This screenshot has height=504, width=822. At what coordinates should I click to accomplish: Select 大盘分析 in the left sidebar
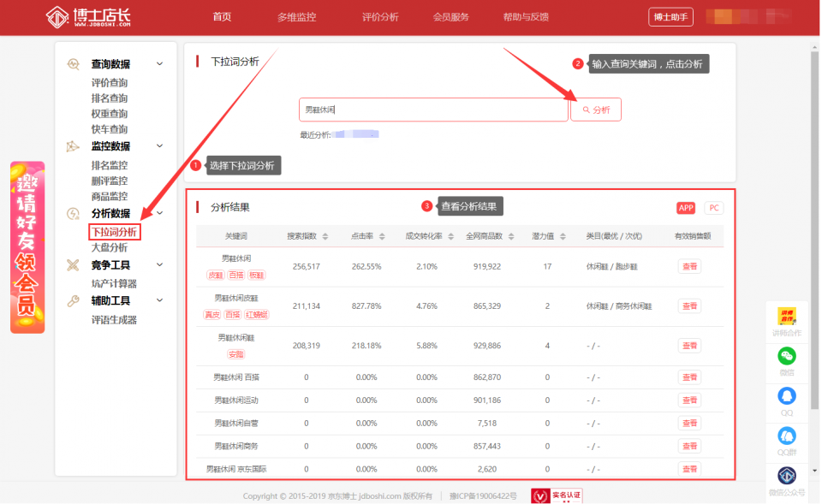click(x=110, y=247)
